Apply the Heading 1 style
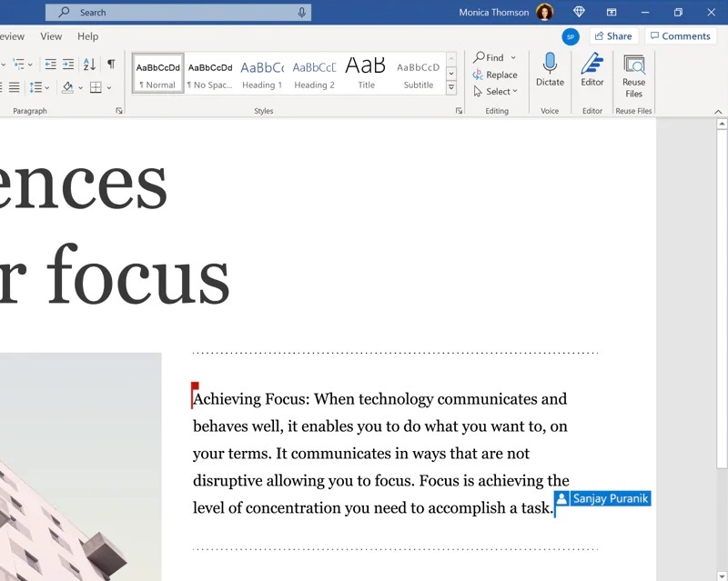The image size is (728, 581). point(262,73)
